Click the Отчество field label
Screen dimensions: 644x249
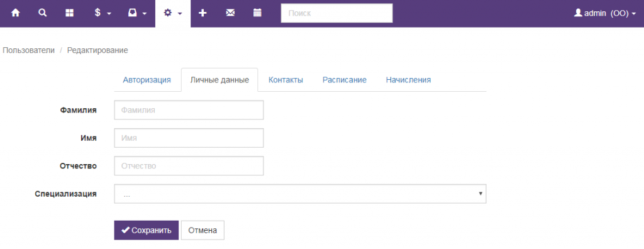[x=78, y=166]
